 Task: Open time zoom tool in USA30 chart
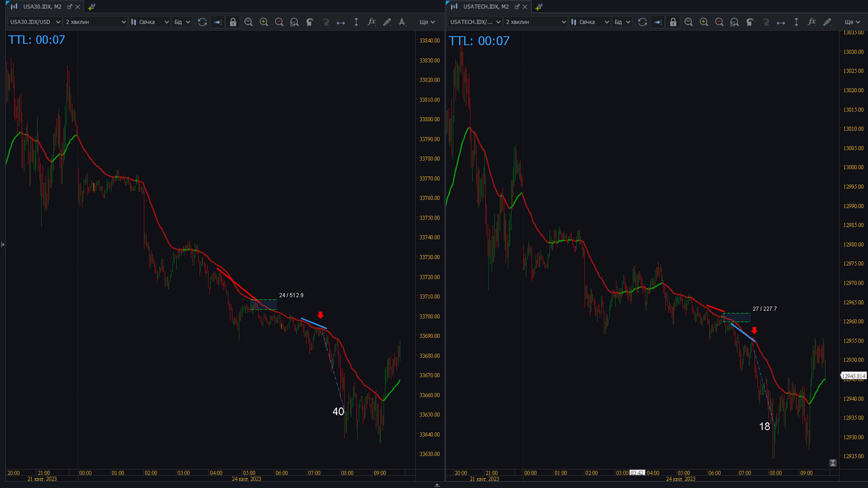(x=248, y=22)
